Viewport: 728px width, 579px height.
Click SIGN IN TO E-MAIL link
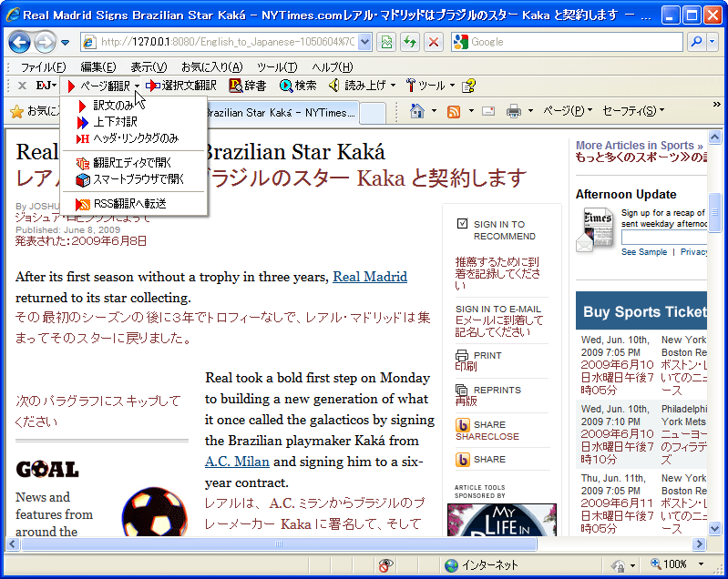coord(498,309)
